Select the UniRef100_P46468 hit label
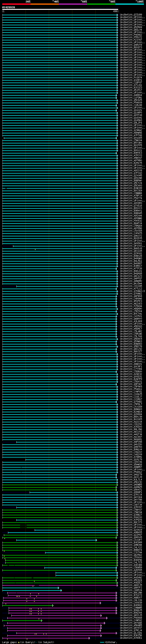This screenshot has height=644, width=146. 131,618
